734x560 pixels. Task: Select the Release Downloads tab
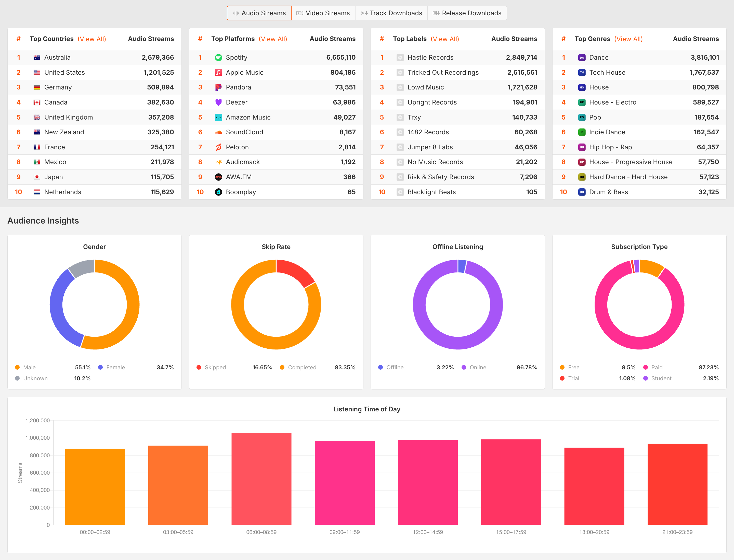point(467,13)
